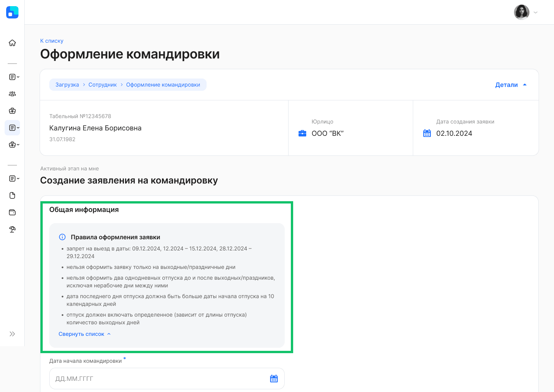This screenshot has height=392, width=554.
Task: Expand the document menu above the file icon
Action: tap(14, 178)
